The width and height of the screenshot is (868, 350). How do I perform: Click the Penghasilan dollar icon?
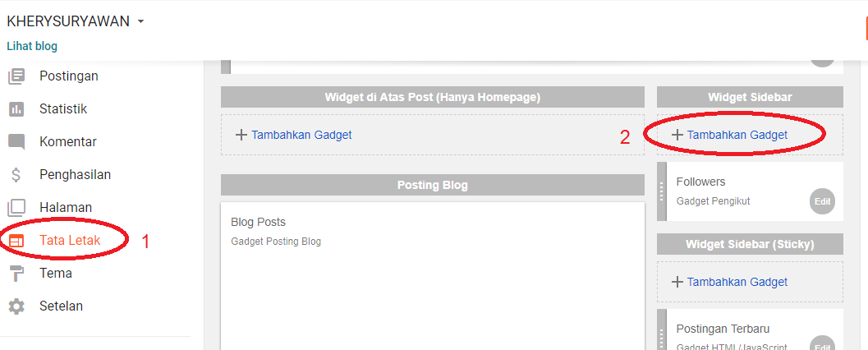16,175
